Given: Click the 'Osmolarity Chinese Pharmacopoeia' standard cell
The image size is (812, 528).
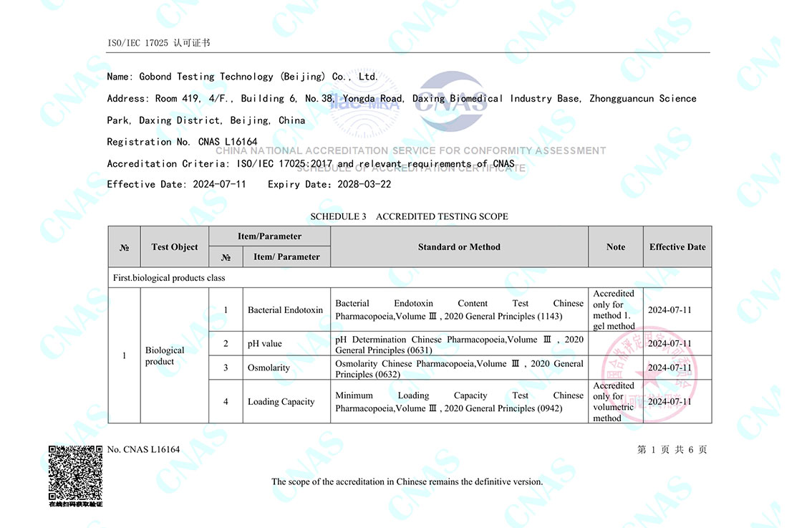Looking at the screenshot, I should point(459,368).
